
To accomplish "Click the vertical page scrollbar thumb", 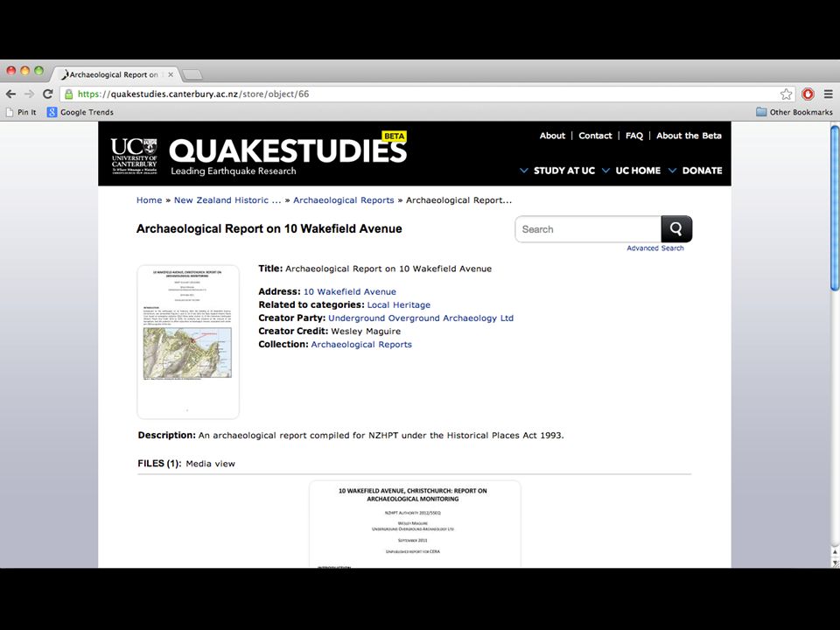I will (835, 208).
